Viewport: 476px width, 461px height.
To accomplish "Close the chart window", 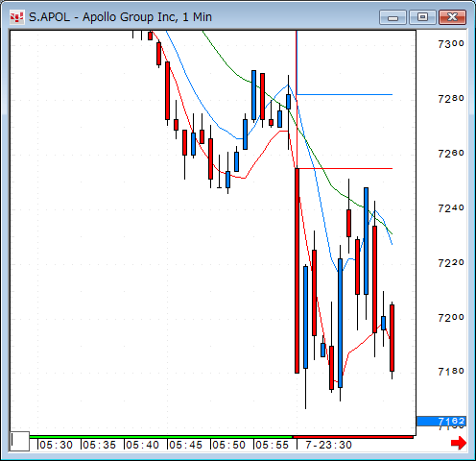I will click(x=452, y=17).
